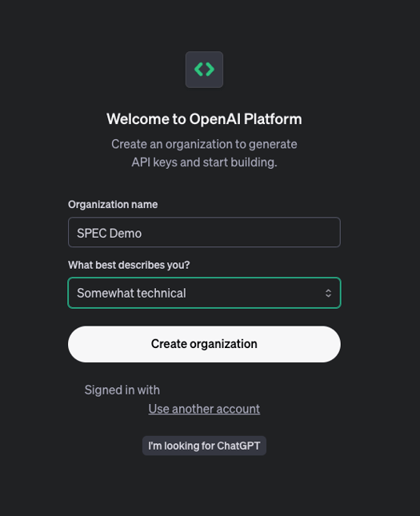Select the "Somewhat technical" dropdown text

(131, 294)
